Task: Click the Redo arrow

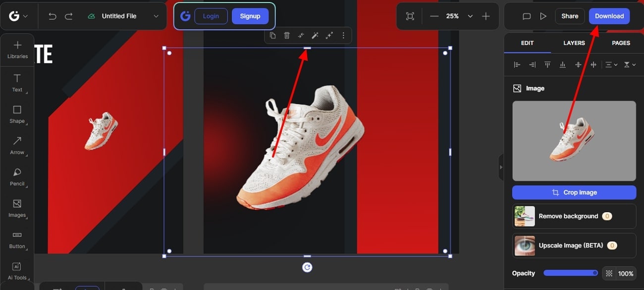Action: tap(69, 16)
